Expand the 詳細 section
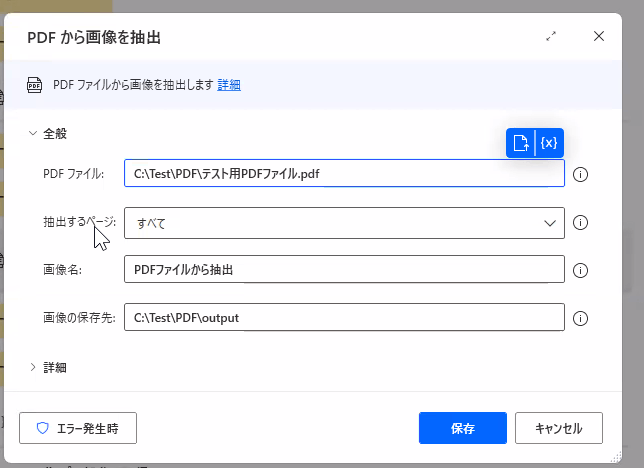 pos(33,367)
